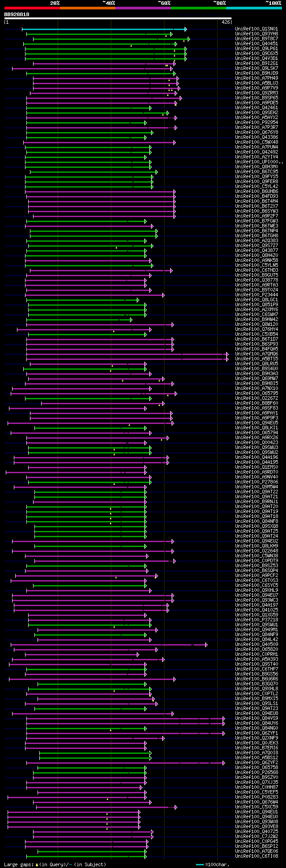Select the UniRef100_C6THD3 label
Screen dimensions: 286x868
point(257,270)
